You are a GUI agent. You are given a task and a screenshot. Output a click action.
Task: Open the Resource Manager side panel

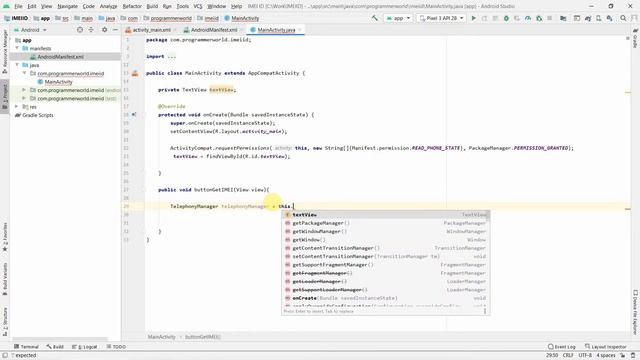pos(5,51)
